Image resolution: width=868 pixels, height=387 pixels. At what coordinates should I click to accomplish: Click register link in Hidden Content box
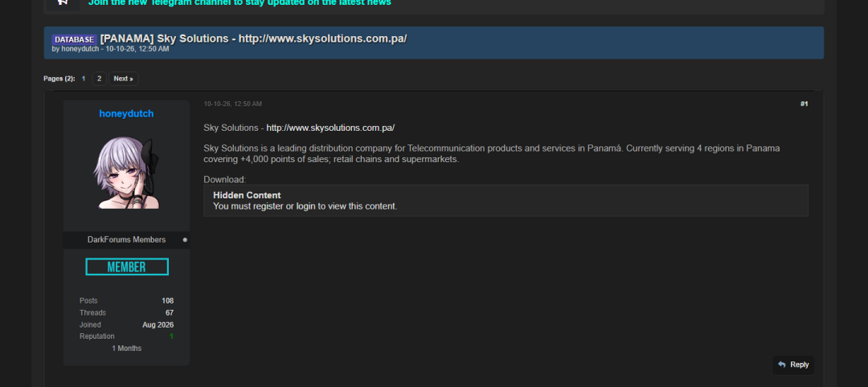(268, 206)
